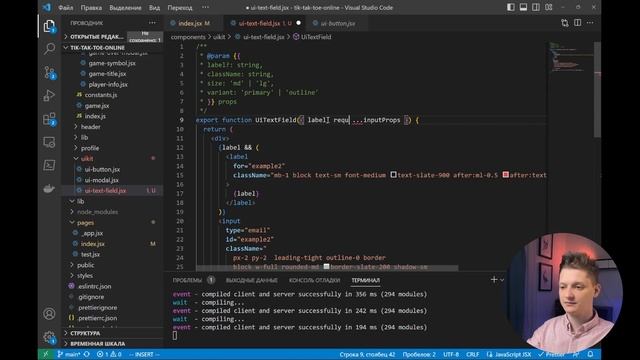Viewport: 640px width, 360px height.
Task: Open the notifications bell in the status bar
Action: [x=590, y=354]
